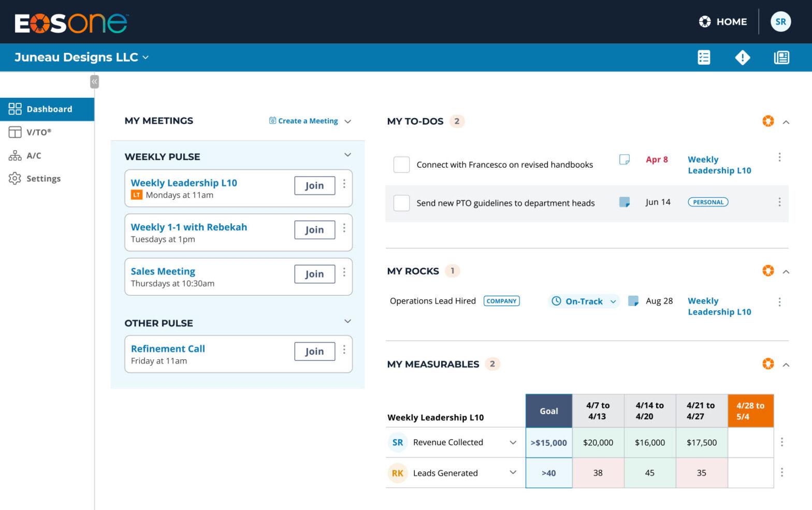Click the SR user avatar
812x510 pixels.
pos(780,22)
